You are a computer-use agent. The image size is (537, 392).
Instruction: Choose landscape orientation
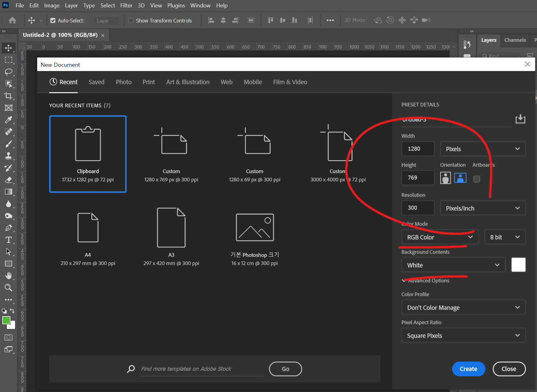(460, 178)
